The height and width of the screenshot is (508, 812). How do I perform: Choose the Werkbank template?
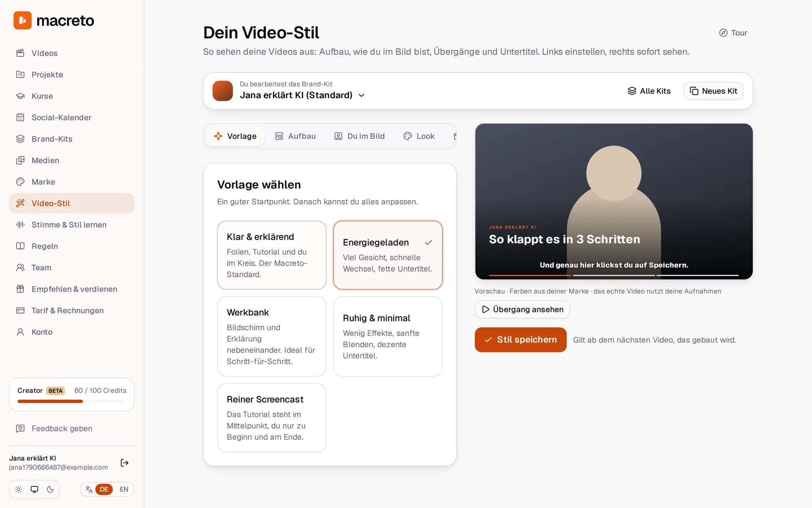pos(272,337)
